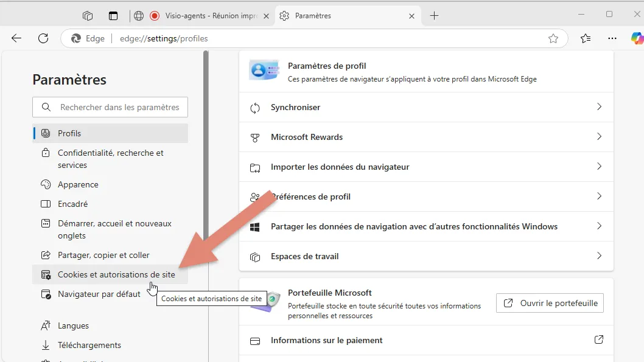Viewport: 644px width, 362px height.
Task: Open the Encadré settings section
Action: 110,204
